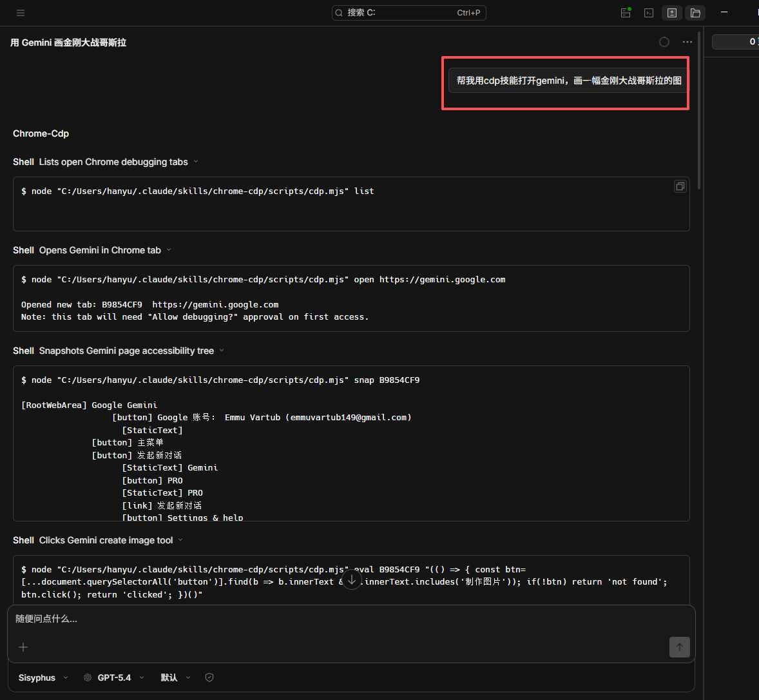759x700 pixels.
Task: Open the status panel icon with green dot
Action: tap(626, 13)
